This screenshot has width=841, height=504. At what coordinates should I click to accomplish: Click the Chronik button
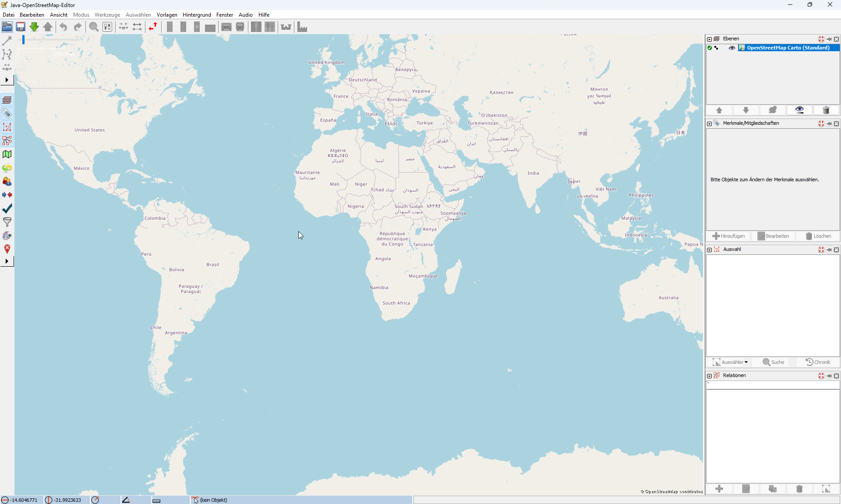tap(818, 362)
